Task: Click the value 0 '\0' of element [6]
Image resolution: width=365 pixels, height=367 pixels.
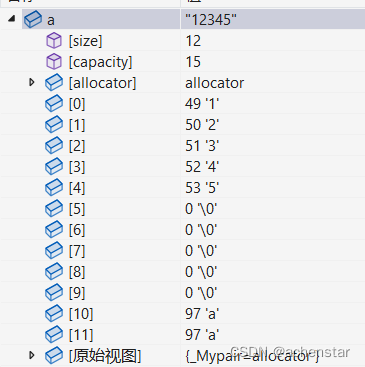Action: (x=201, y=230)
